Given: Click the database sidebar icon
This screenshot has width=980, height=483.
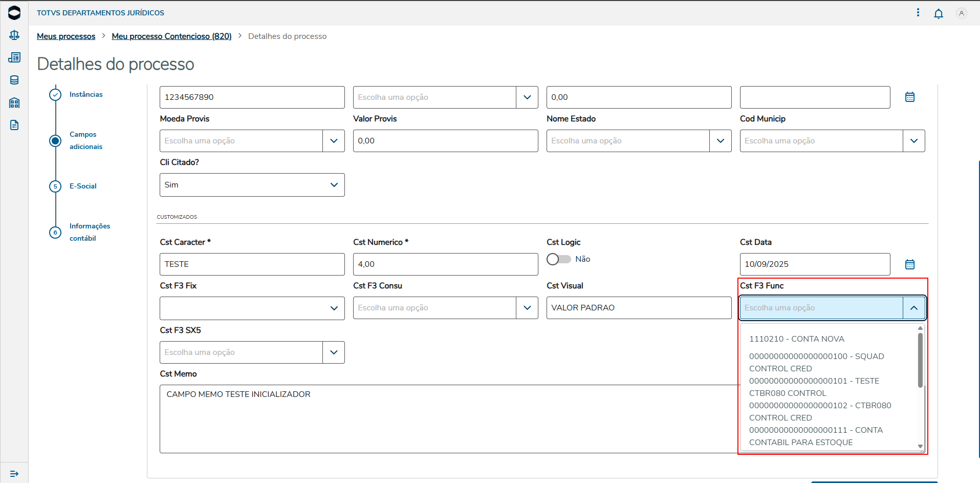Looking at the screenshot, I should (14, 80).
